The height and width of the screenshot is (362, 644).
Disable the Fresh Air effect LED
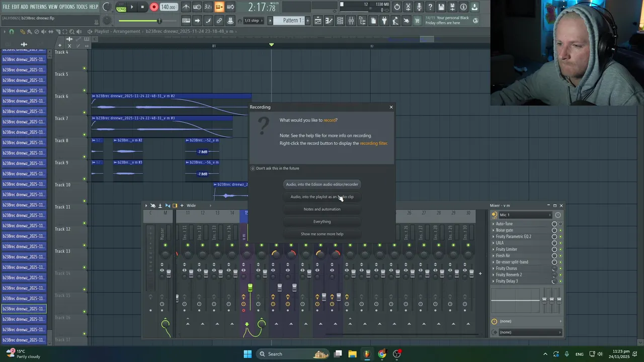coord(560,256)
